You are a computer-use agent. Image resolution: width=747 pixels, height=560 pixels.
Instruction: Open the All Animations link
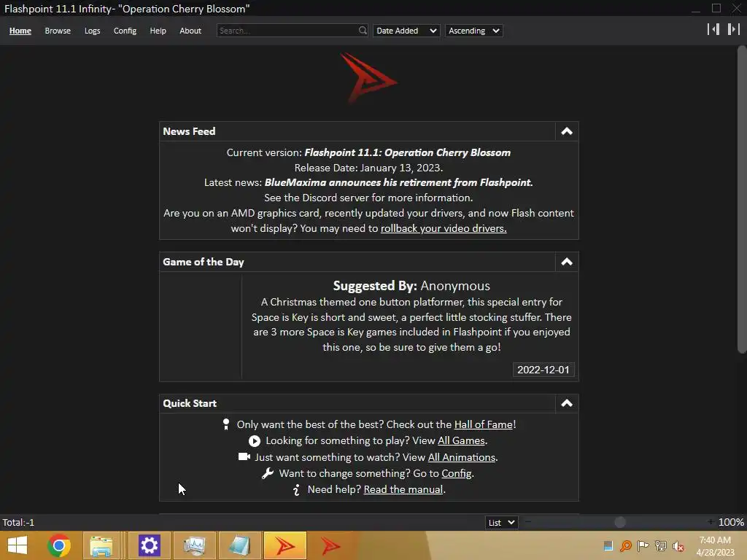click(x=462, y=457)
